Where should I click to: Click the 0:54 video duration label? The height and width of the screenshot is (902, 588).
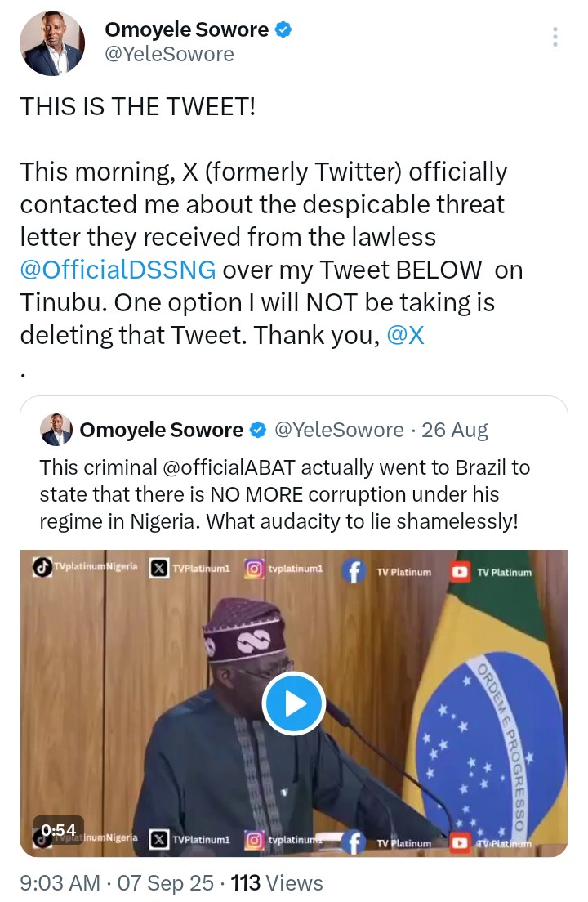[x=59, y=830]
